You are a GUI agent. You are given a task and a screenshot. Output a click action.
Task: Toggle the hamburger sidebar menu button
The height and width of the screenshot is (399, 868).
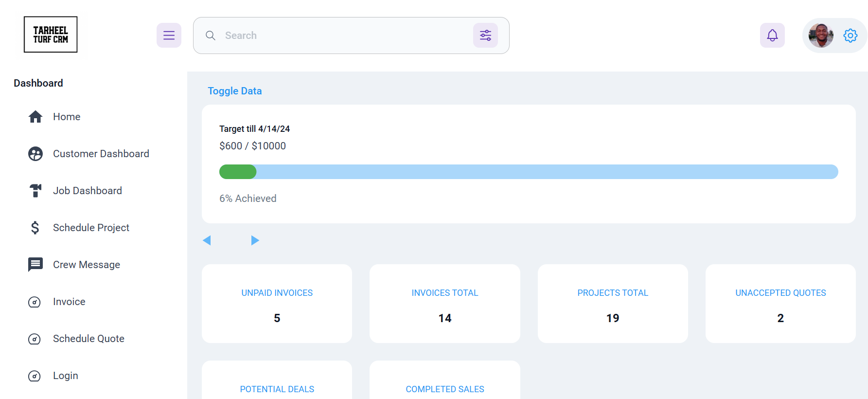[169, 36]
